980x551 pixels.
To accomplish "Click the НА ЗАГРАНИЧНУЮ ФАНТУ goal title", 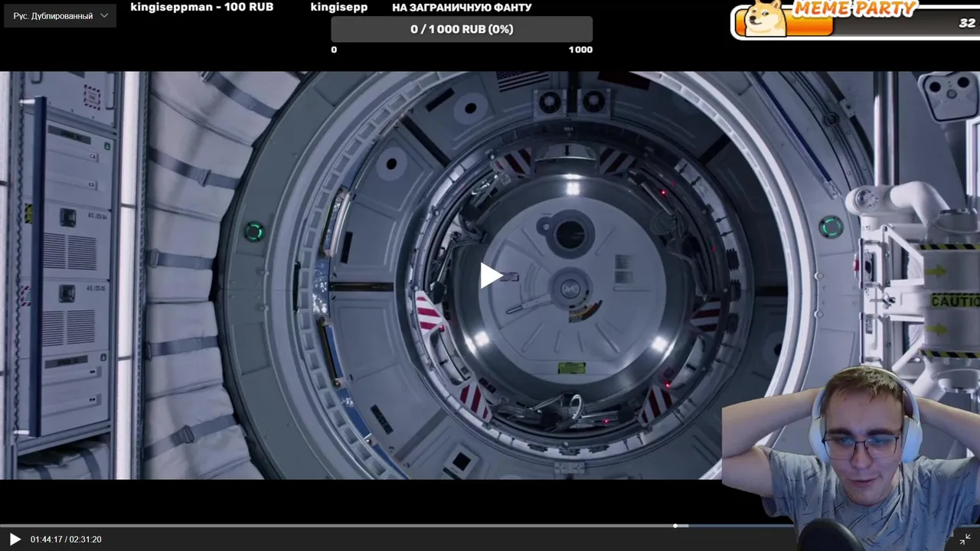I will [x=462, y=8].
